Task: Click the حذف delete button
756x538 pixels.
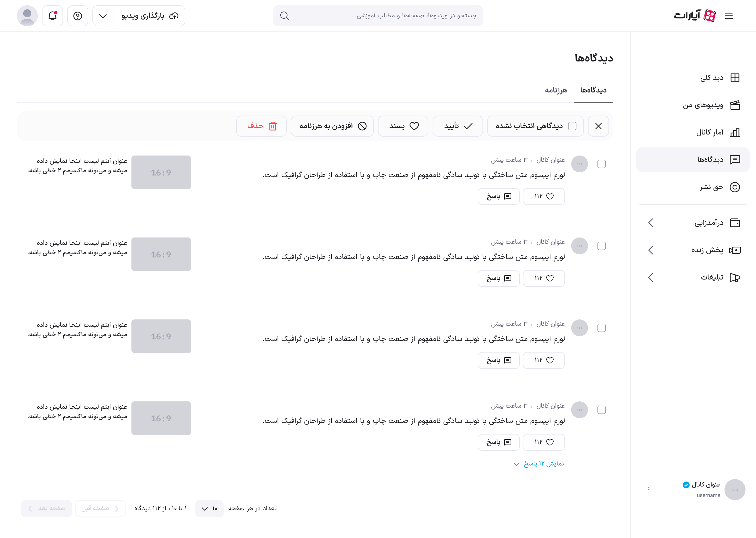Action: click(x=261, y=126)
